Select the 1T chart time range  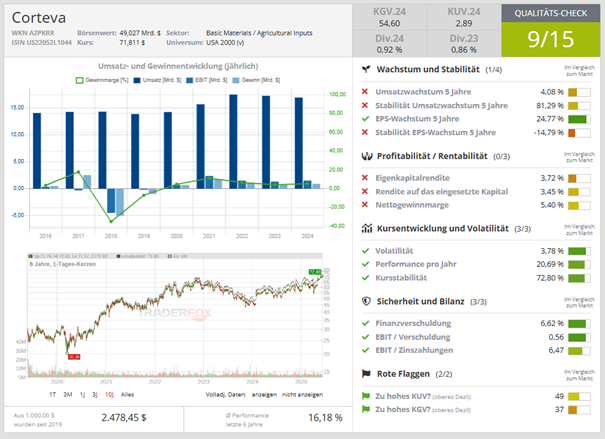[52, 395]
